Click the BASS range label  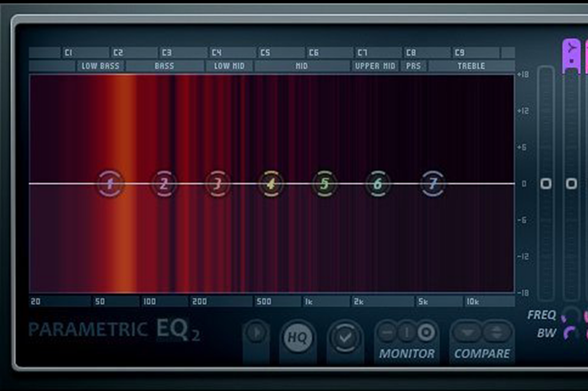point(164,66)
